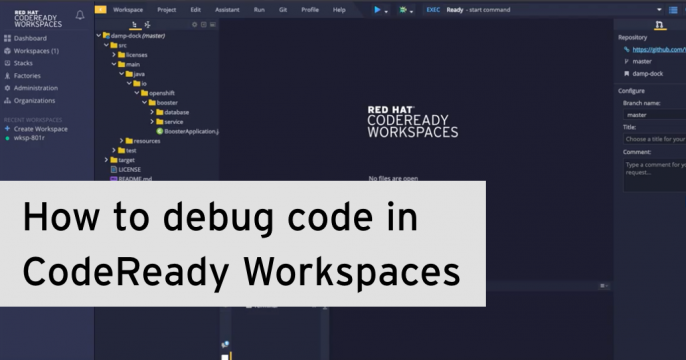The width and height of the screenshot is (686, 360).
Task: Click the yellow back arrow button
Action: [x=101, y=10]
